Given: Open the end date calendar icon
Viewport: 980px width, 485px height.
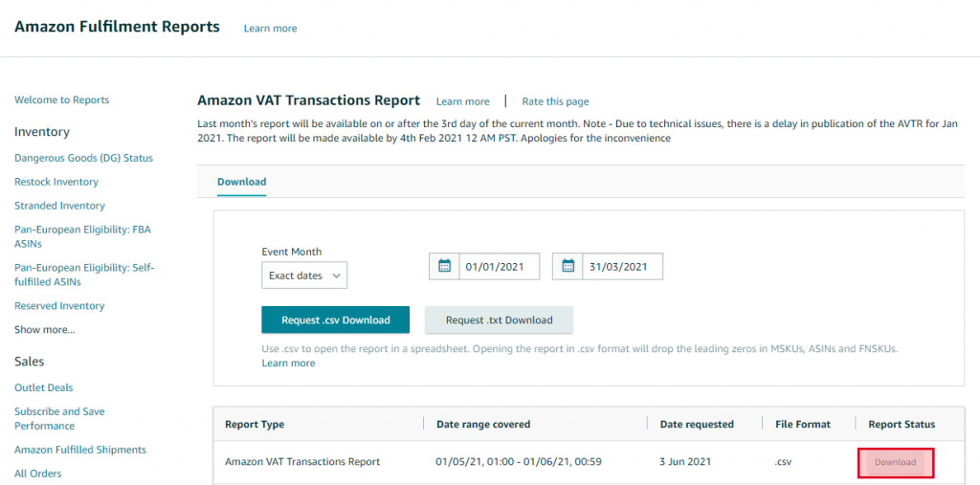Looking at the screenshot, I should tap(568, 266).
